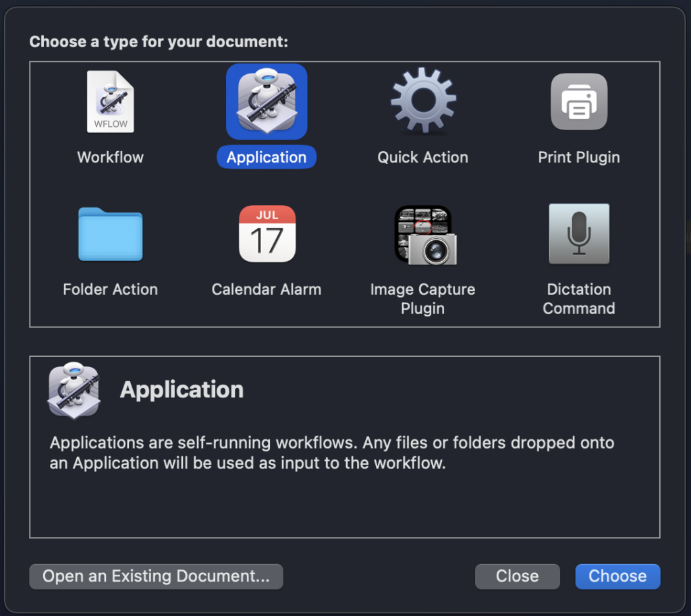This screenshot has height=616, width=691.
Task: Click the Automator robot icon in description pane
Action: tap(74, 389)
